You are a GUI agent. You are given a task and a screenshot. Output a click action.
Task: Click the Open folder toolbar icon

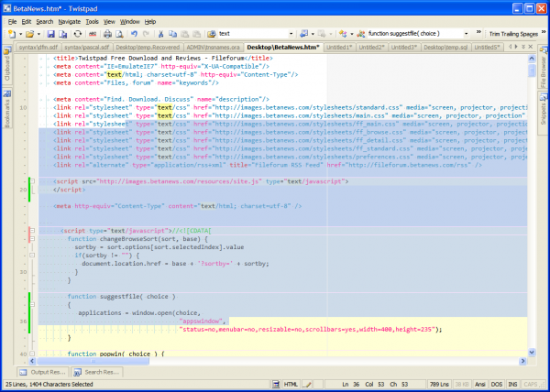[x=30, y=33]
